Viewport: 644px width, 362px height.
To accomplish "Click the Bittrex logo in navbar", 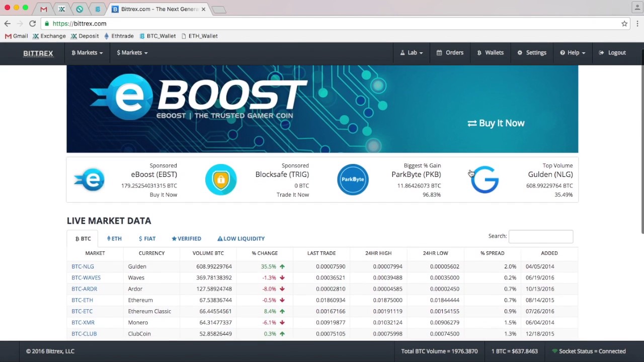I will click(x=38, y=53).
